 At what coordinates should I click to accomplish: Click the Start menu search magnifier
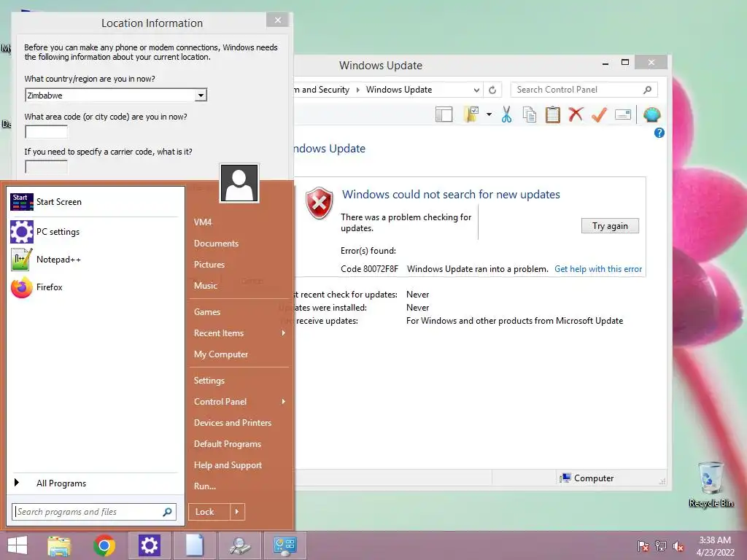(x=167, y=512)
